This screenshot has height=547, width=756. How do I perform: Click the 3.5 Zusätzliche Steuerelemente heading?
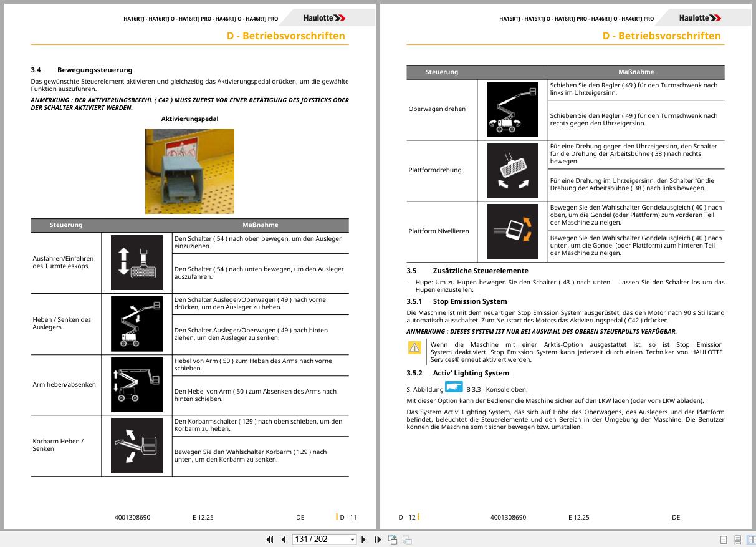pyautogui.click(x=467, y=271)
